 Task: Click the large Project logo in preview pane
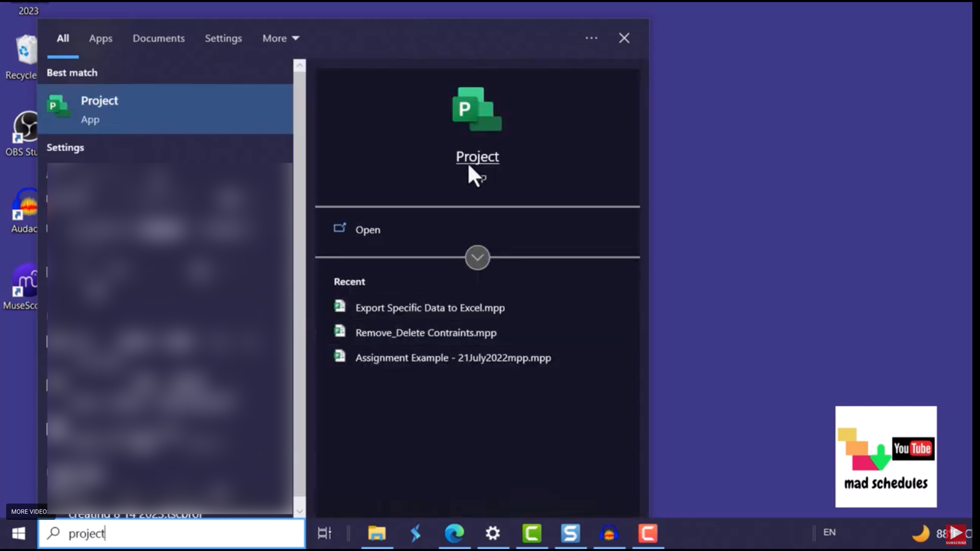pos(477,110)
